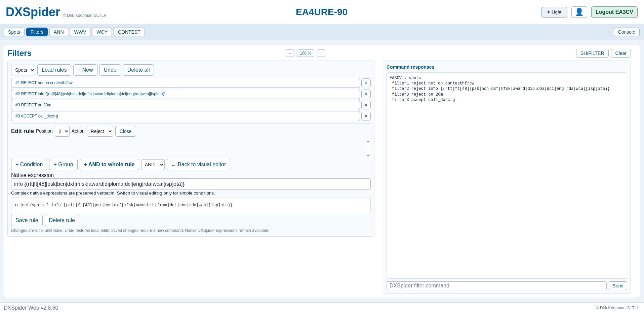Select rule #3 ACCEPT call_dxcc g
Image resolution: width=644 pixels, height=312 pixels.
pos(186,116)
